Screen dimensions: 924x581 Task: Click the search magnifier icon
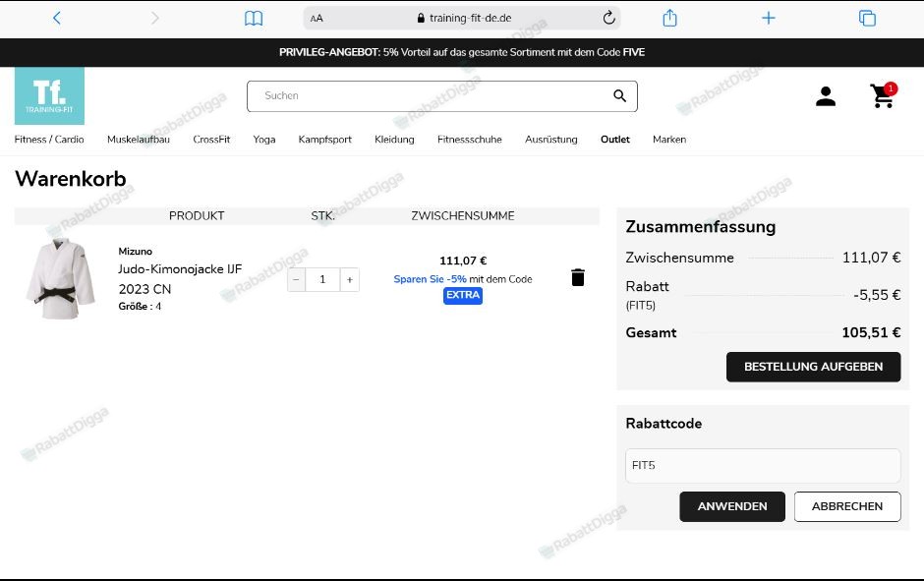619,96
